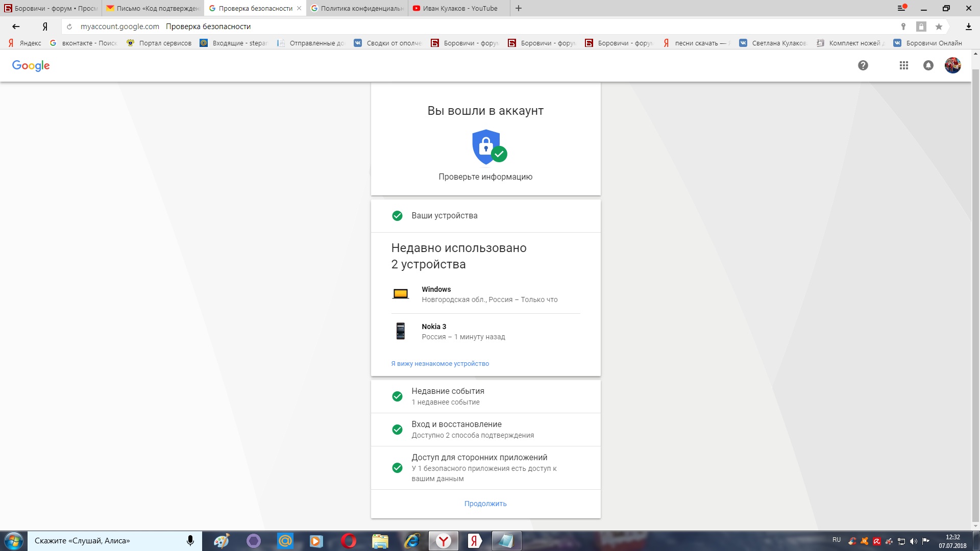980x551 pixels.
Task: Open the CCleaner tray icon
Action: pos(852,541)
